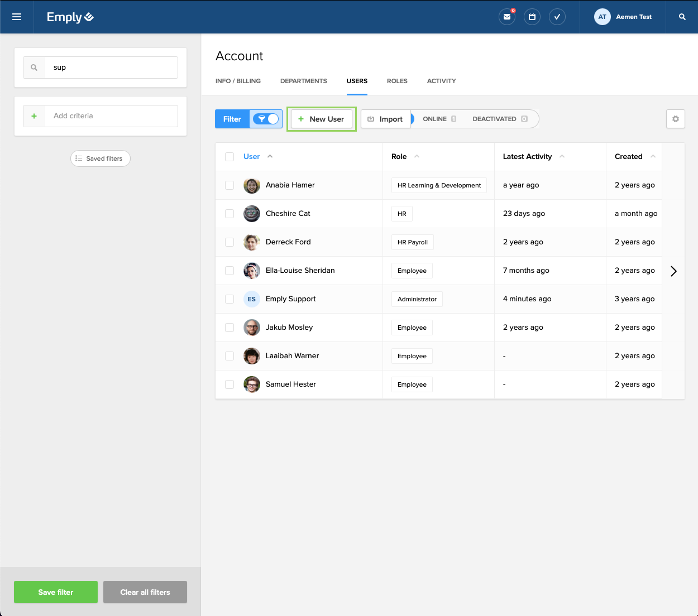This screenshot has height=616, width=698.
Task: Open the Roles tab
Action: [397, 81]
